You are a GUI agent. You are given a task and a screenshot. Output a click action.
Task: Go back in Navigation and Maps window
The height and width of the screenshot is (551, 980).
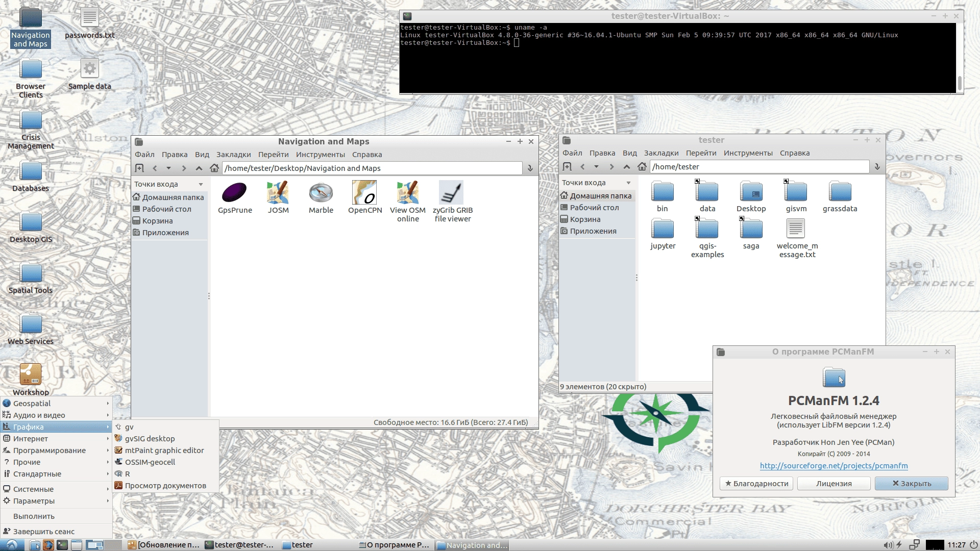click(155, 168)
